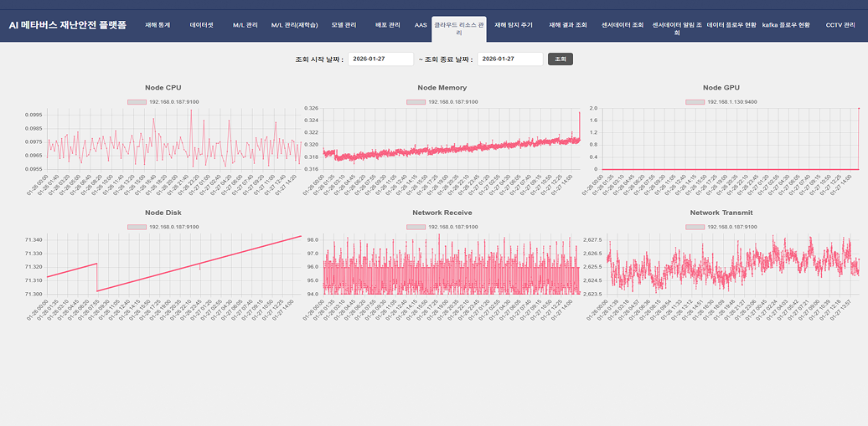Click the AI 메타버스 재난안전 플랫폼 title
This screenshot has width=868, height=426.
click(68, 25)
